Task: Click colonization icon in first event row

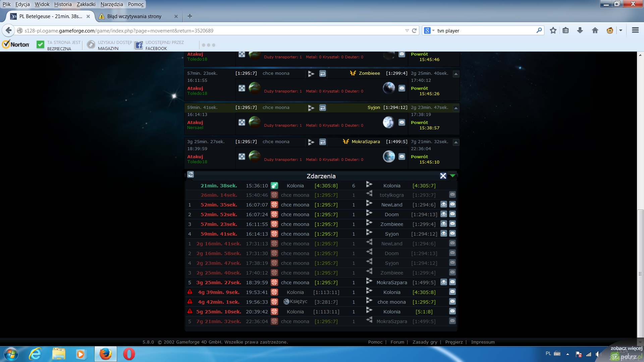Action: (274, 185)
